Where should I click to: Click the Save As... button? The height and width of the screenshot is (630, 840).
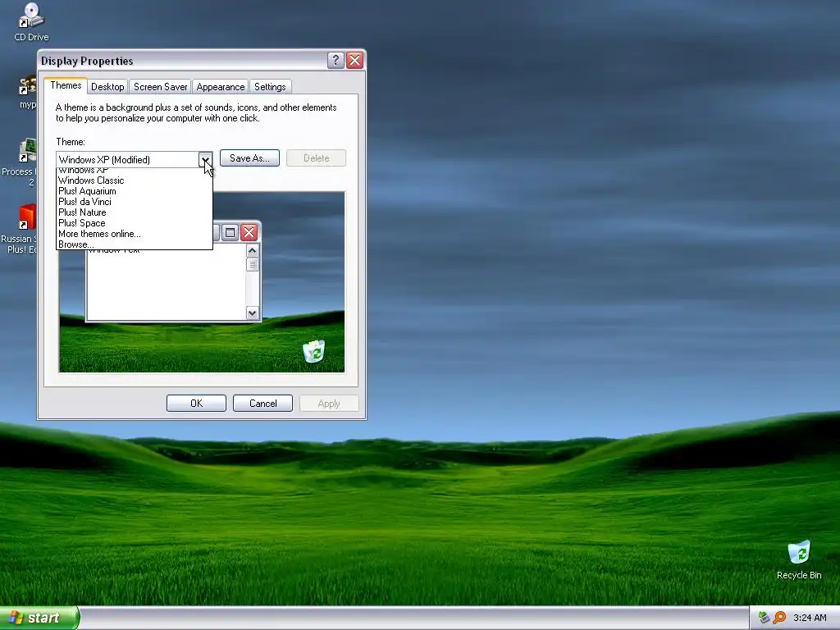click(249, 158)
